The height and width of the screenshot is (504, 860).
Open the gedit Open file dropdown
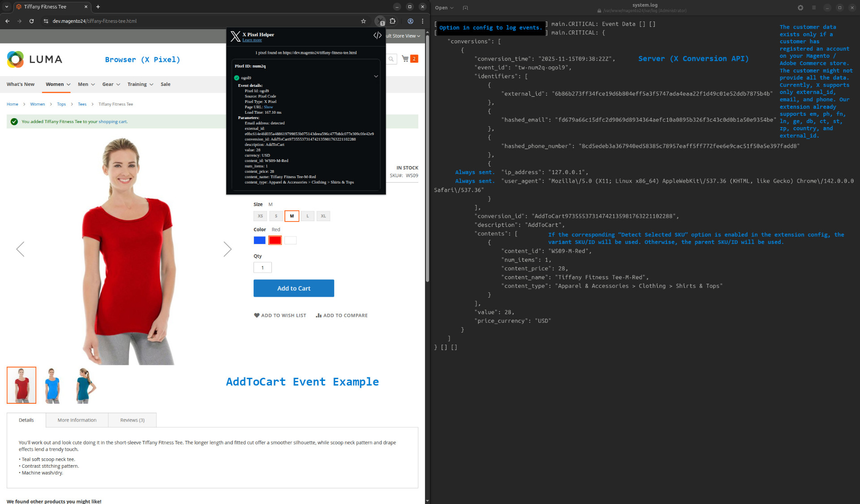click(x=443, y=8)
